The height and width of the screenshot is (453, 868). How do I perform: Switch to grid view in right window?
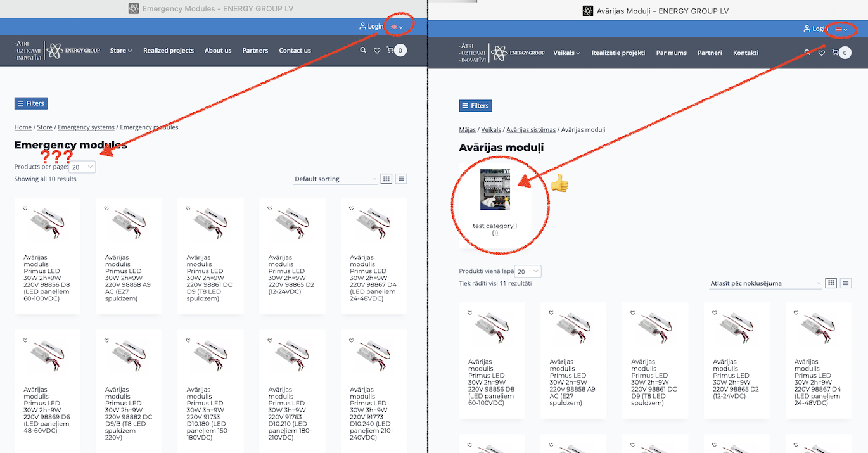pyautogui.click(x=831, y=283)
